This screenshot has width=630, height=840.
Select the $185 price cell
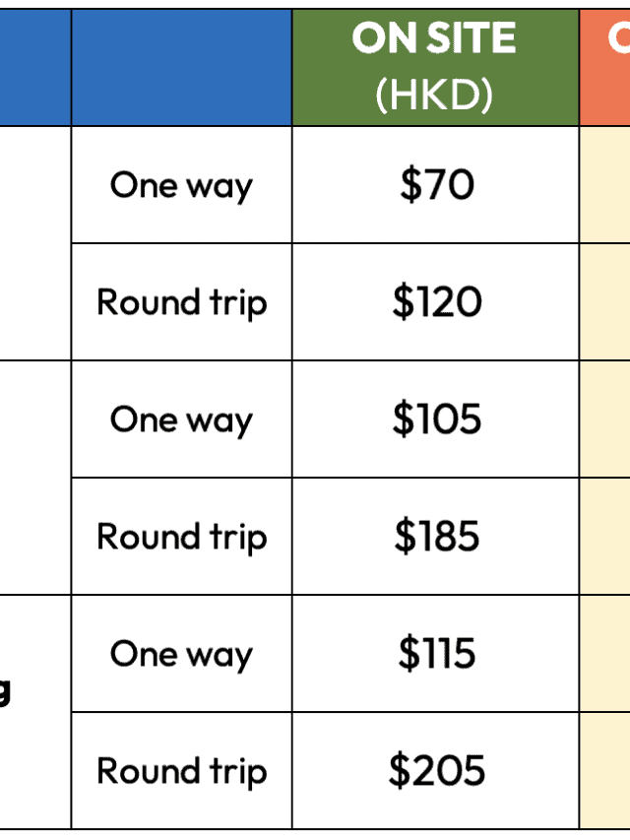435,537
